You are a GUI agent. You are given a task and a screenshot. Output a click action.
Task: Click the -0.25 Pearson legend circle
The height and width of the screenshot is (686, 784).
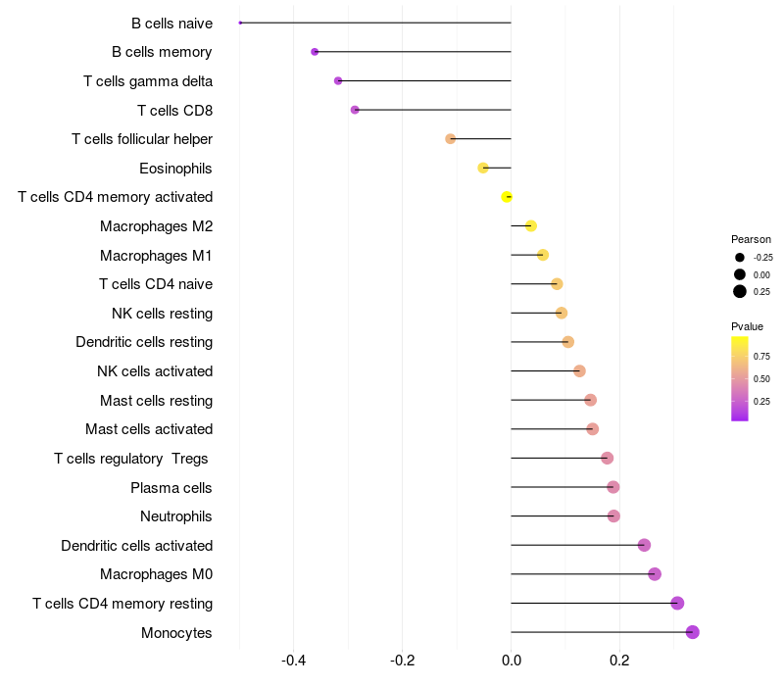tap(740, 258)
